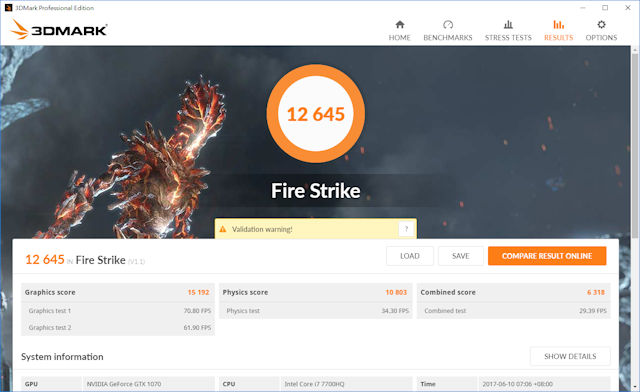The height and width of the screenshot is (392, 640).
Task: Select the RESULTS tab label
Action: [558, 38]
